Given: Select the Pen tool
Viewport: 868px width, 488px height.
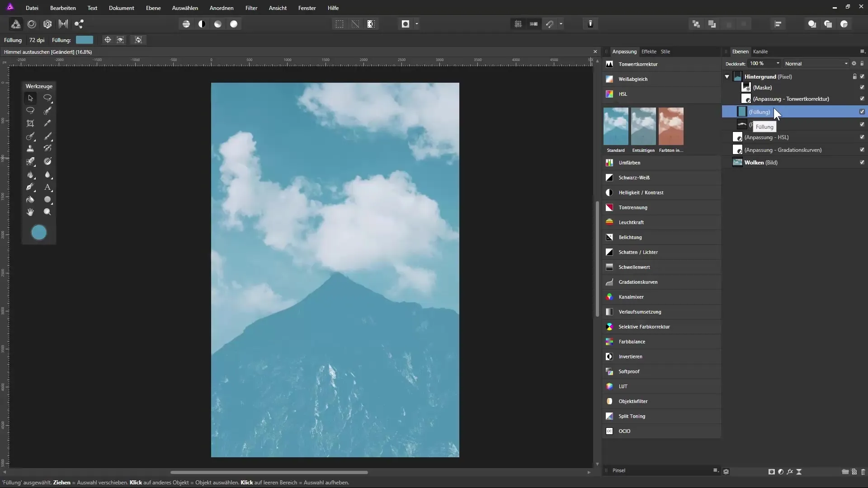Looking at the screenshot, I should tap(30, 187).
